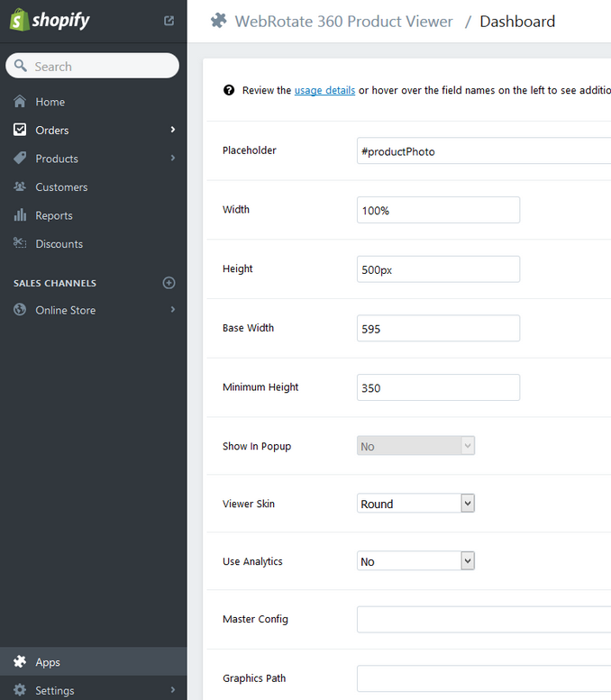
Task: Click the Settings gear icon
Action: [20, 690]
